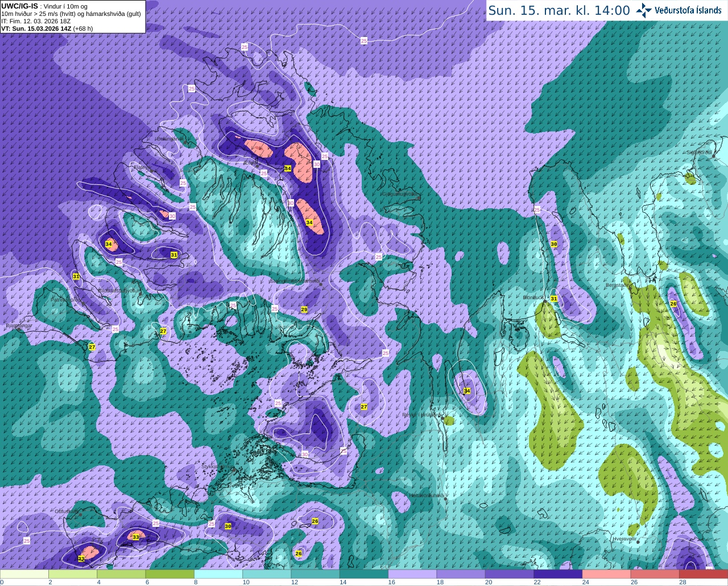Screen dimensions: 728x586
Task: Click the Veðurstofa Íslands name text
Action: click(x=688, y=10)
